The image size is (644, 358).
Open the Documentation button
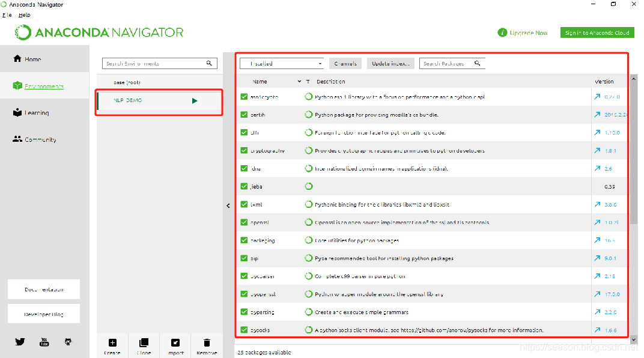(x=44, y=290)
